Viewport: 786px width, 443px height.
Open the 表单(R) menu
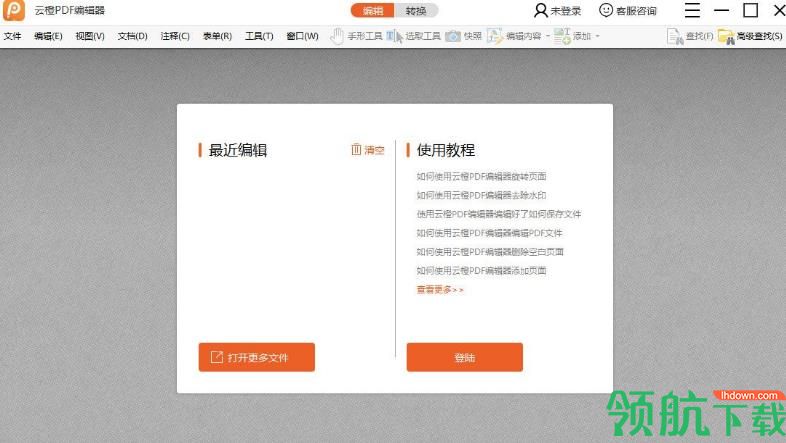click(217, 36)
